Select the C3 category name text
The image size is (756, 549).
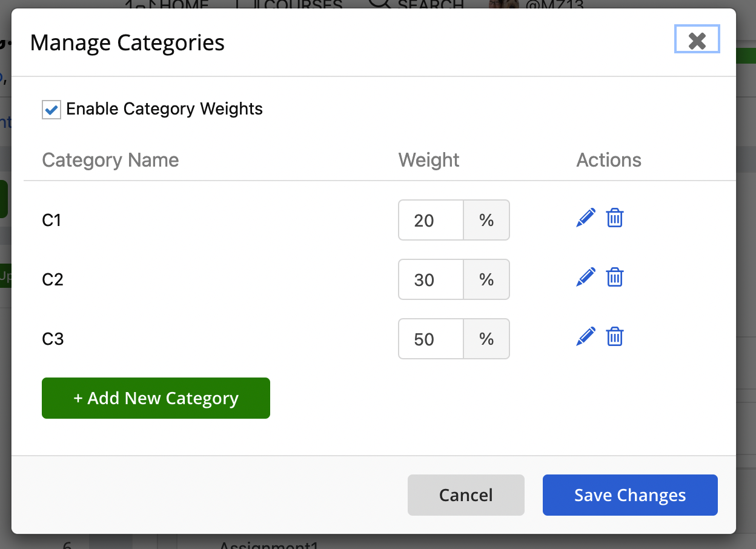coord(53,339)
